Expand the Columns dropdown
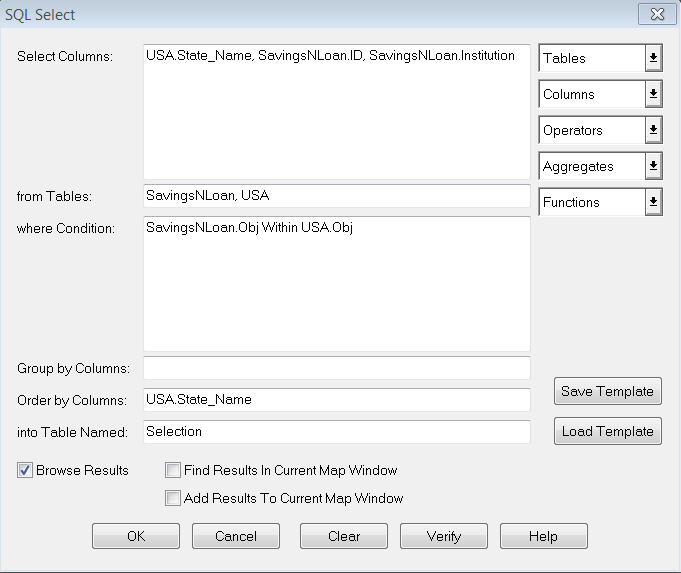681x573 pixels. (x=653, y=94)
